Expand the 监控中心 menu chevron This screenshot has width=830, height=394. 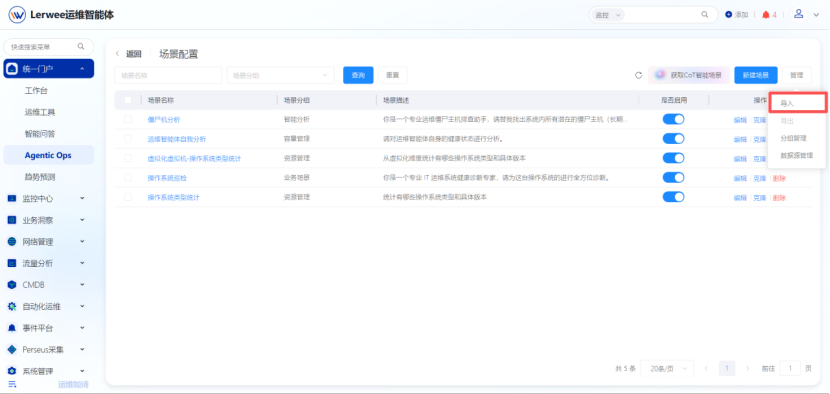tap(83, 199)
